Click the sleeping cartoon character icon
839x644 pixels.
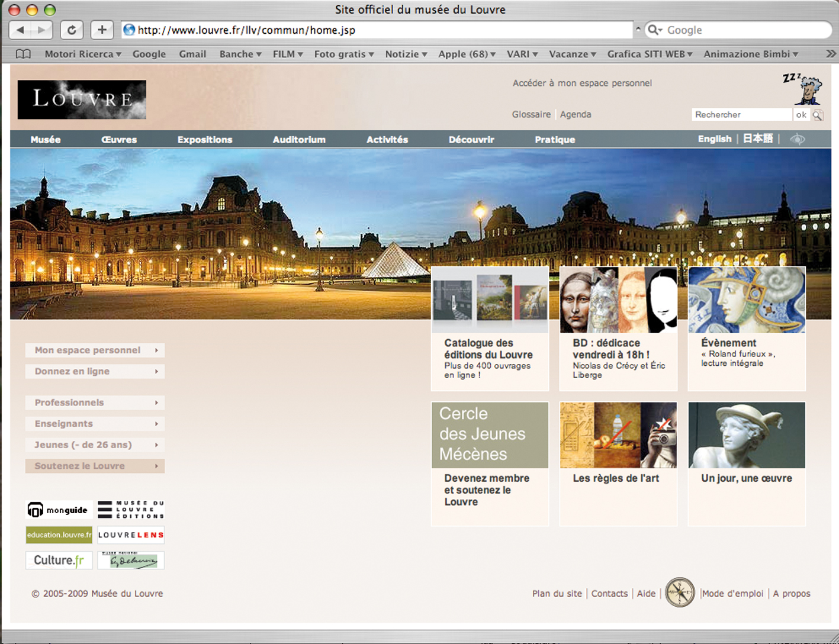pyautogui.click(x=803, y=89)
